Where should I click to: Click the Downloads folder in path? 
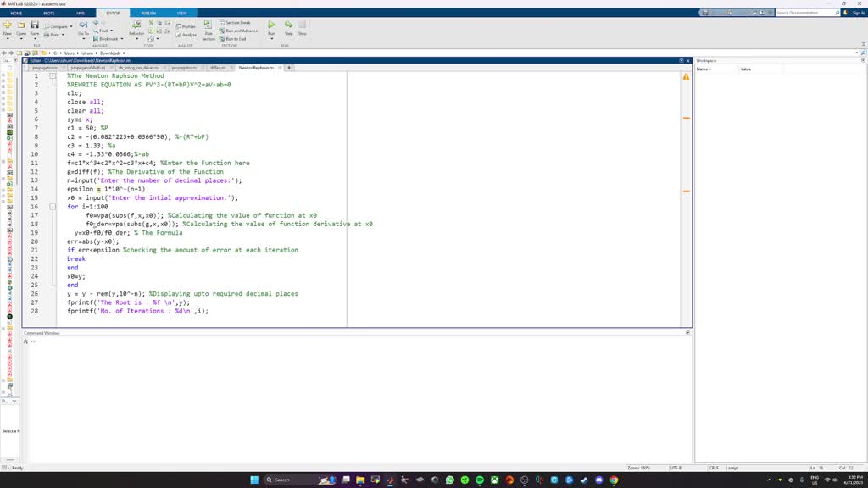110,53
